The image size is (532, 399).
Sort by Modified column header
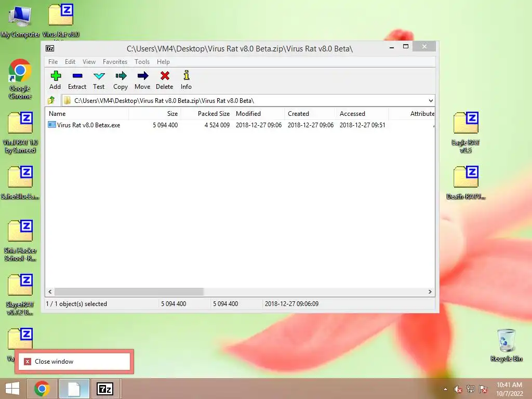click(x=259, y=114)
